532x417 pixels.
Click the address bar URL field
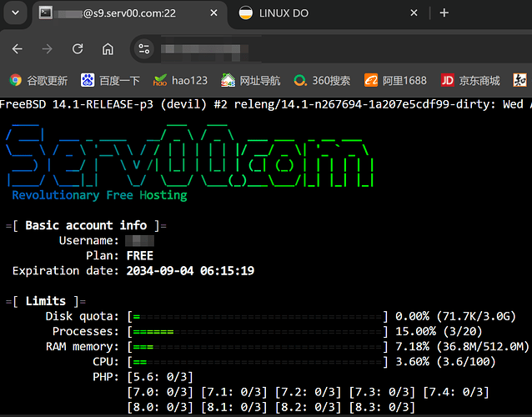334,48
